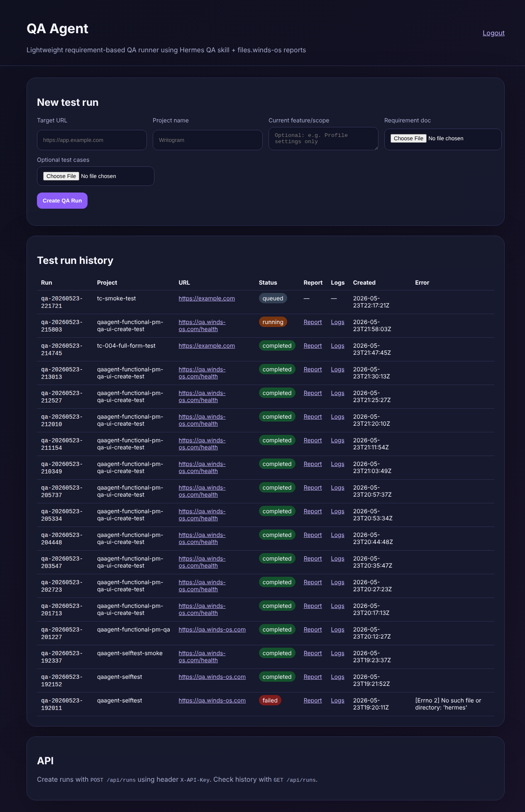Viewport: 525px width, 812px height.
Task: Choose File for Requirement doc
Action: coord(408,139)
